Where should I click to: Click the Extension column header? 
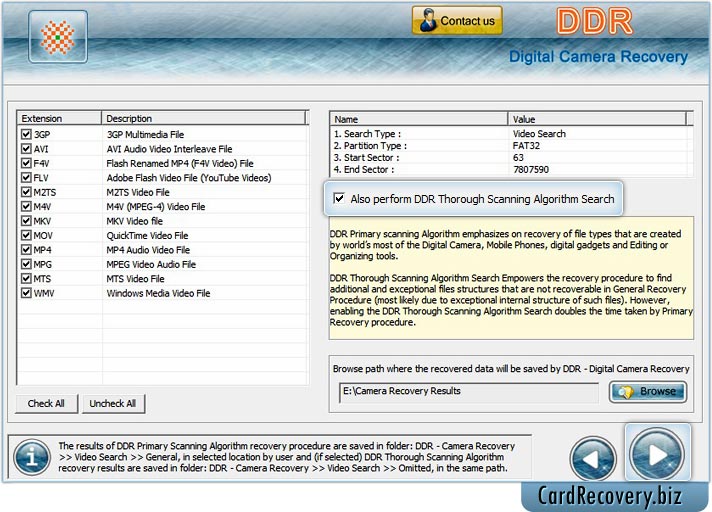[59, 118]
